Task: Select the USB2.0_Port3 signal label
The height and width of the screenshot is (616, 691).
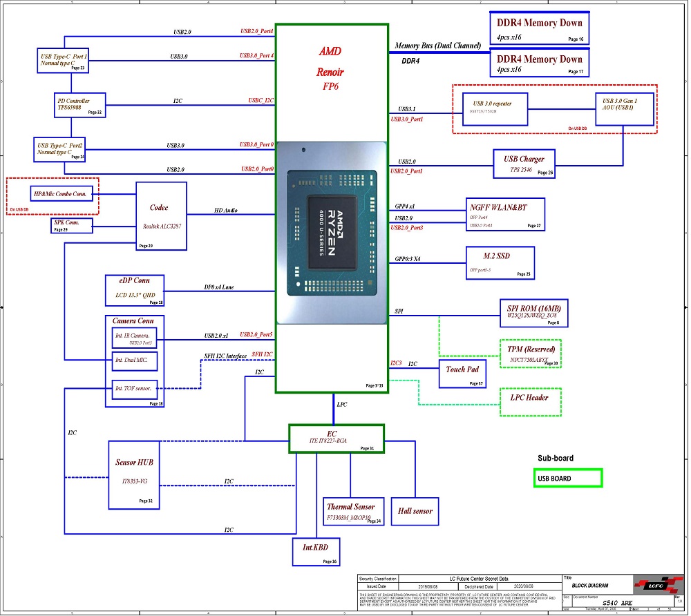Action: click(408, 229)
